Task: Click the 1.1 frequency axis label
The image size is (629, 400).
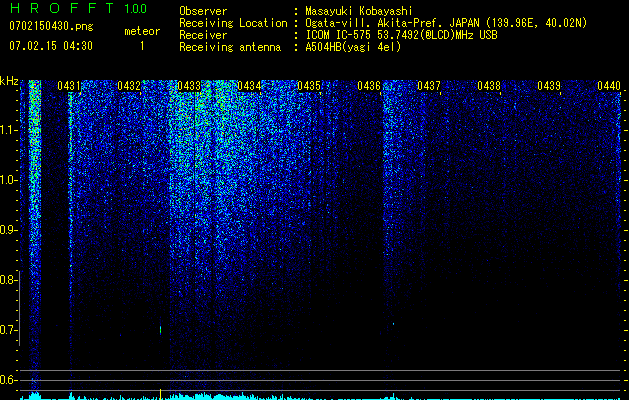Action: pyautogui.click(x=9, y=130)
